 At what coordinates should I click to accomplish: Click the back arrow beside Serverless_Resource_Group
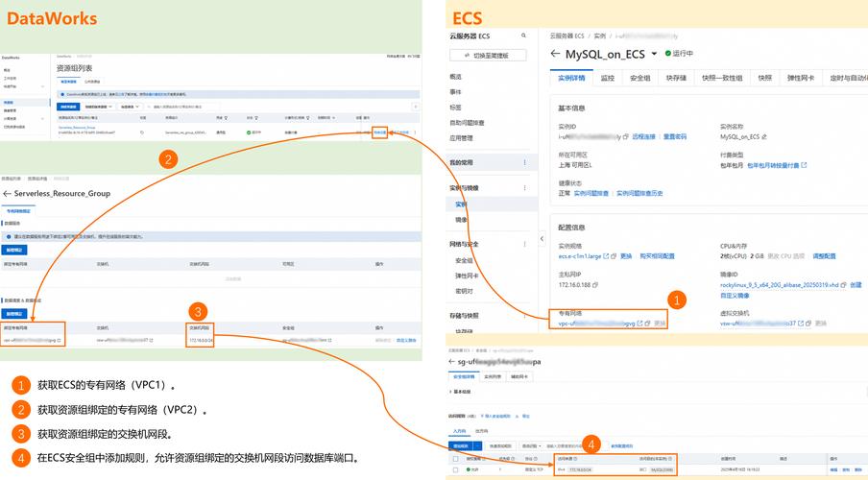click(x=7, y=193)
